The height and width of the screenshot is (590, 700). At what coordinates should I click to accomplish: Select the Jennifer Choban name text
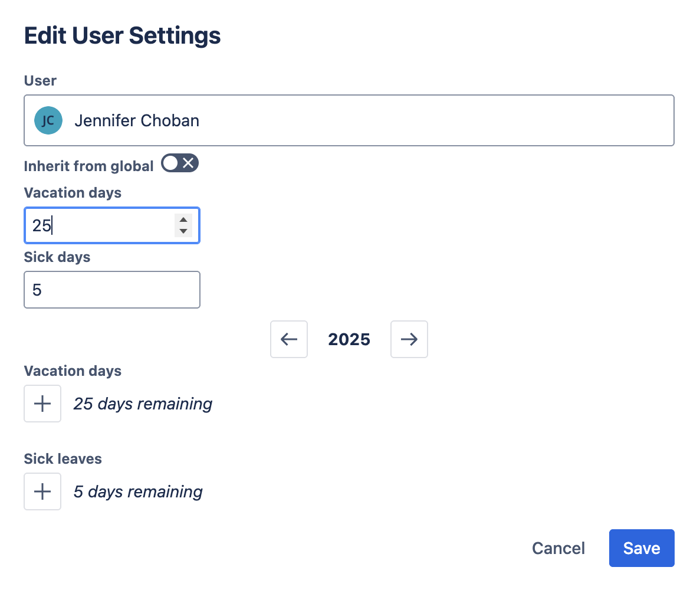tap(137, 121)
